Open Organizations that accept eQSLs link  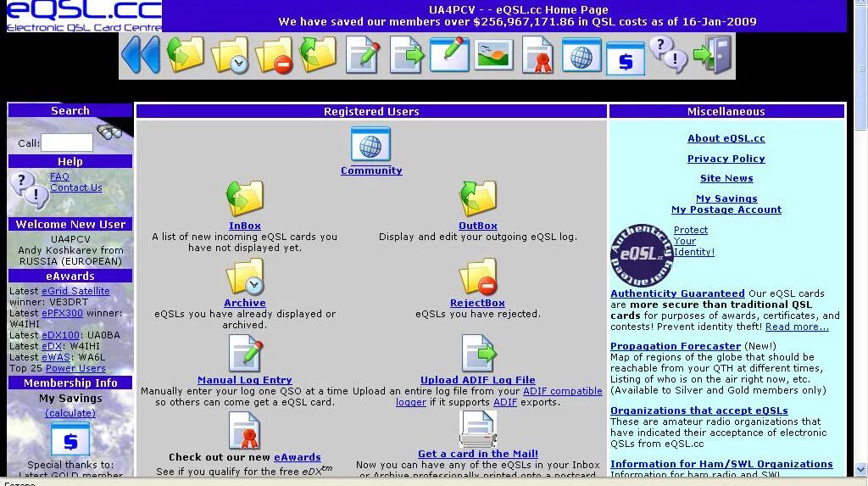pyautogui.click(x=699, y=411)
